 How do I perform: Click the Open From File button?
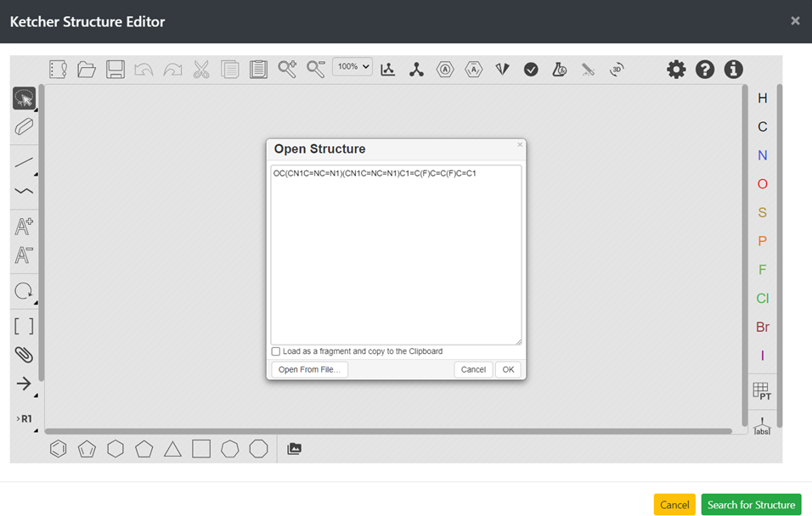coord(309,370)
